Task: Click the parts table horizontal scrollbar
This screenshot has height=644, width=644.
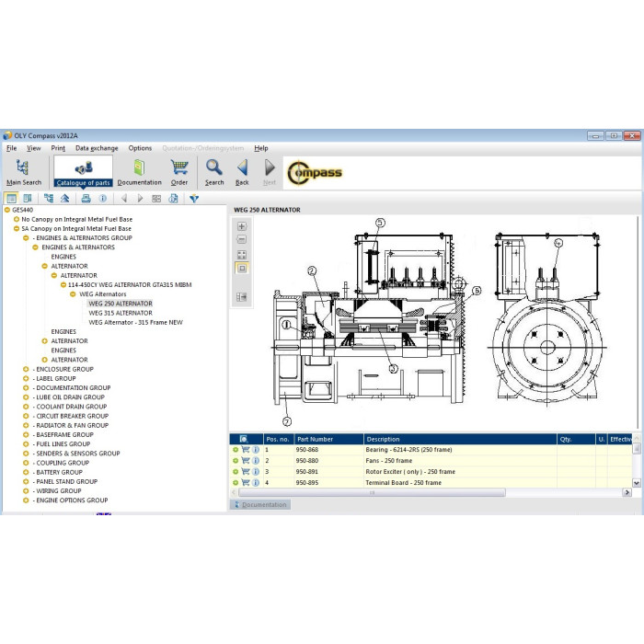Action: pos(372,492)
